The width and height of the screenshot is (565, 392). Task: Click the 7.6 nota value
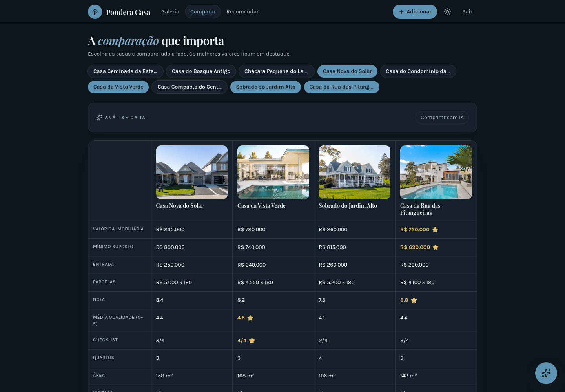click(x=322, y=300)
